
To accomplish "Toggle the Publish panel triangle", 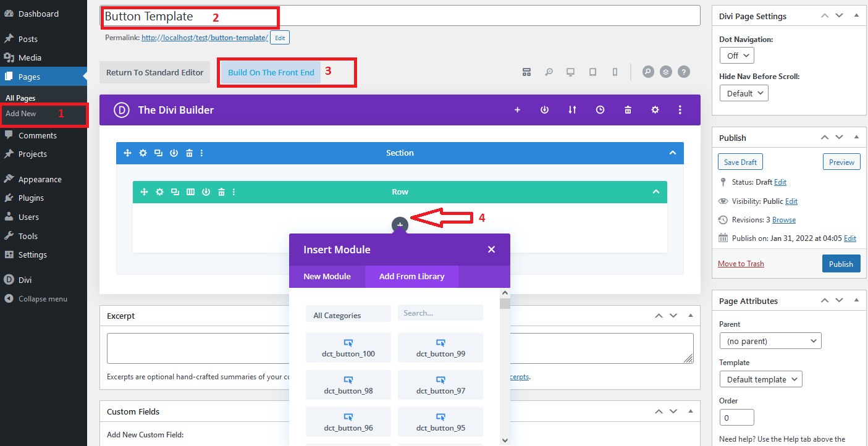I will 856,137.
